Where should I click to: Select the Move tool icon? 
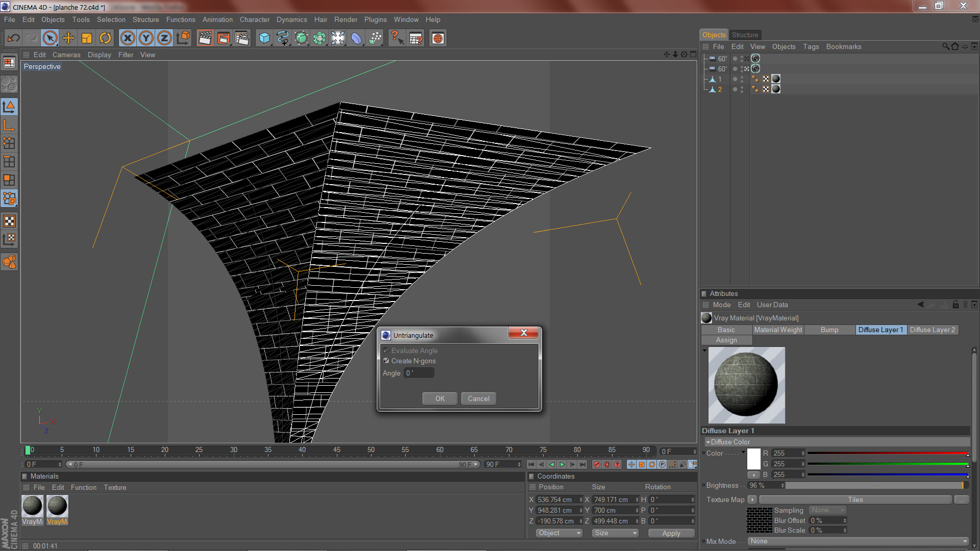pos(68,38)
